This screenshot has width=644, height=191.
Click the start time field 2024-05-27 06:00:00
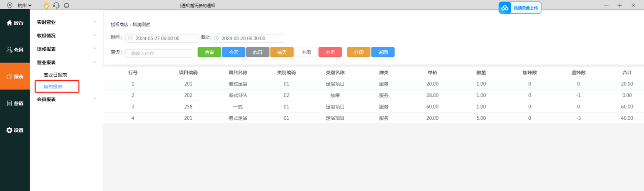point(162,38)
